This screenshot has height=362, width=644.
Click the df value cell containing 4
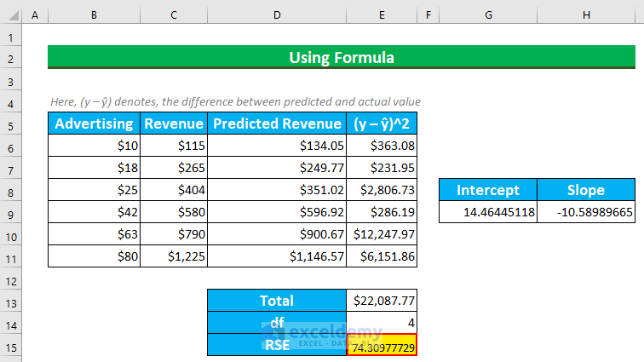pos(382,324)
